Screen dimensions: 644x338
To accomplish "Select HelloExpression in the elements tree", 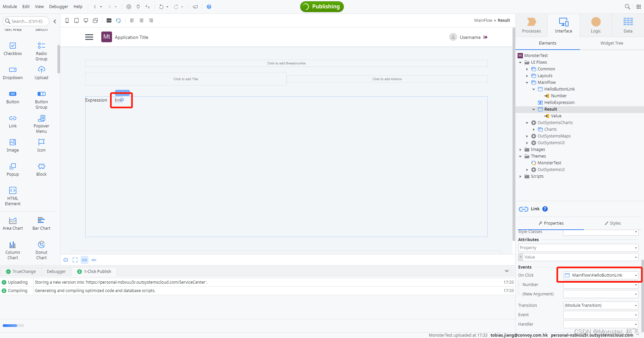I will 559,103.
